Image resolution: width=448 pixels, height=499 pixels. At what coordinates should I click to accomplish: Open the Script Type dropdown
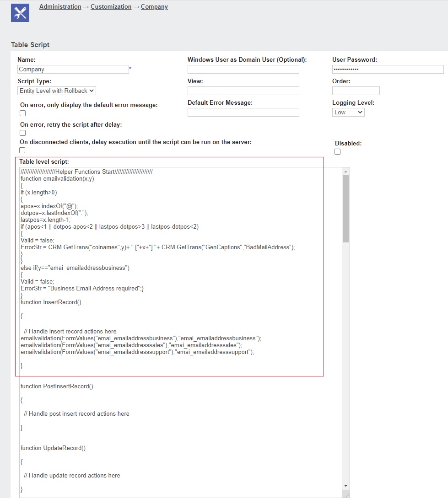[56, 91]
